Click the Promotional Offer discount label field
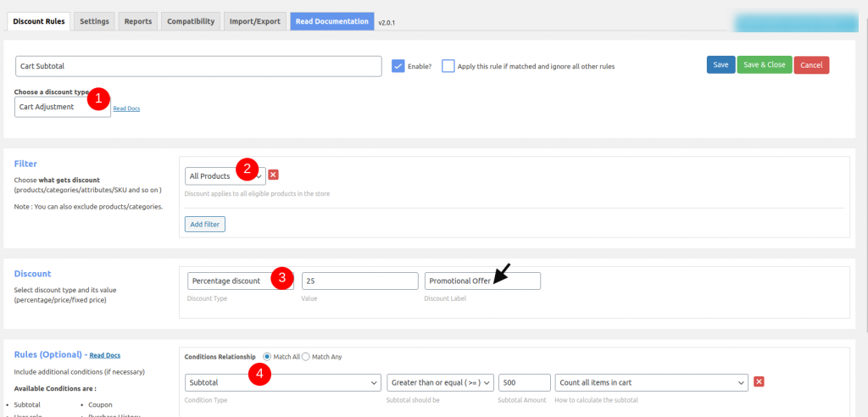Image resolution: width=868 pixels, height=417 pixels. (481, 281)
